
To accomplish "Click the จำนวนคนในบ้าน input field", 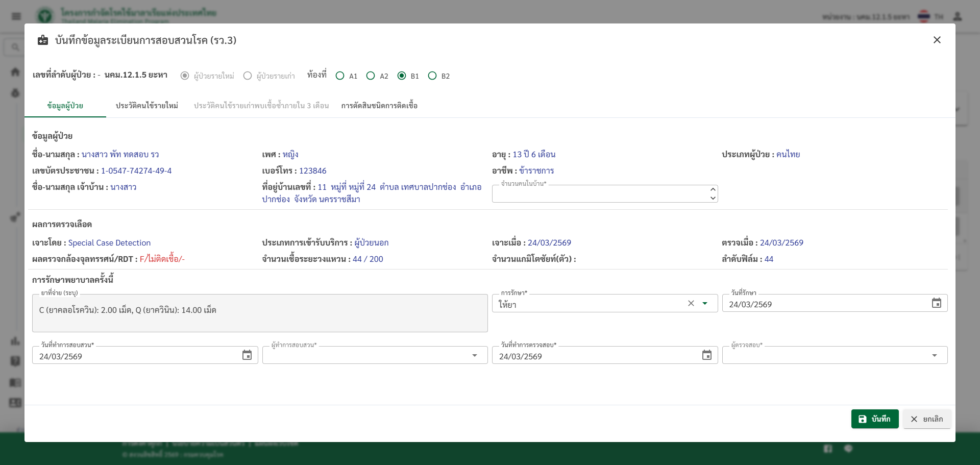I will click(x=597, y=194).
